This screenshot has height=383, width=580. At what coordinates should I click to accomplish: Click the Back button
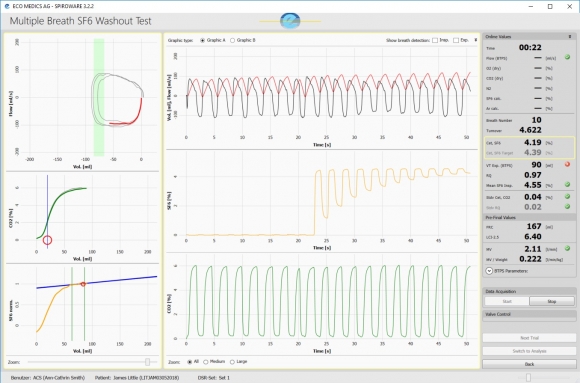pyautogui.click(x=529, y=364)
